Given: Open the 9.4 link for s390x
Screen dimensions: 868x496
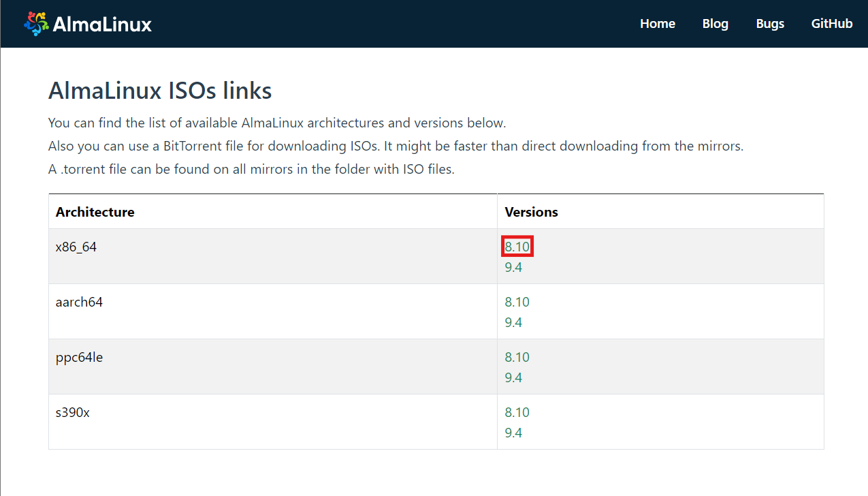Looking at the screenshot, I should [513, 432].
